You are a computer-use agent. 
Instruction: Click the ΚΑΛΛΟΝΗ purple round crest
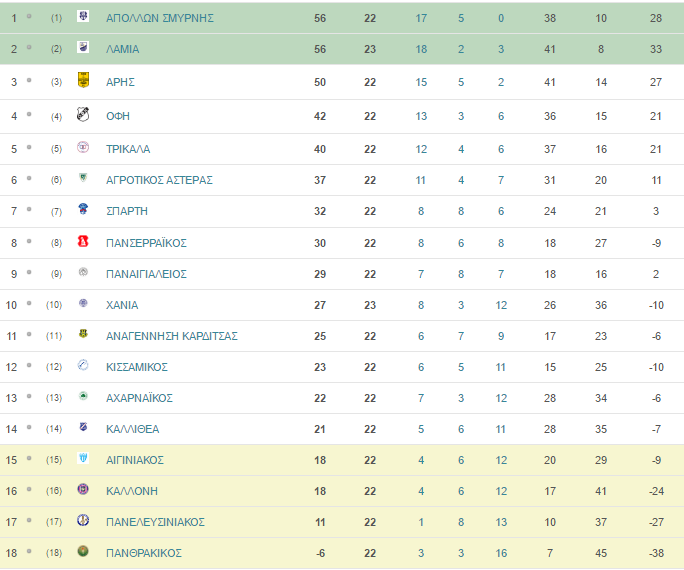pos(83,489)
